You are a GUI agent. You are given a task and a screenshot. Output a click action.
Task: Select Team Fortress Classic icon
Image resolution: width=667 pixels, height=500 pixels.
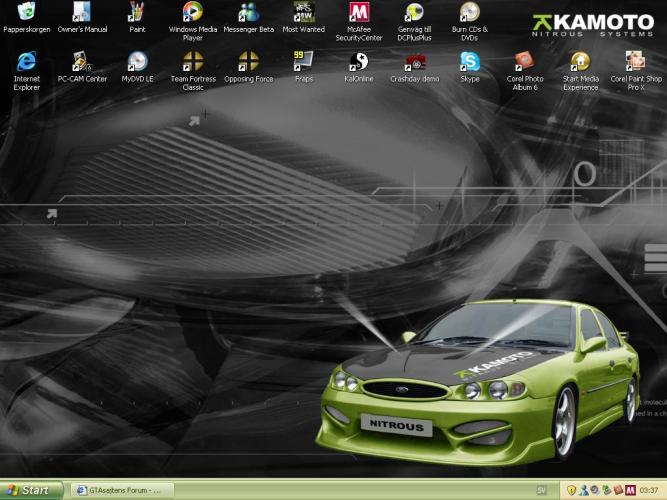[193, 62]
